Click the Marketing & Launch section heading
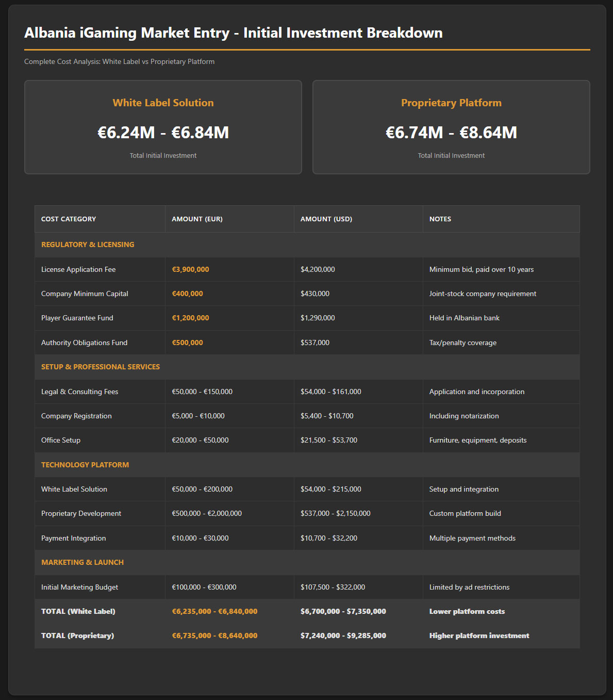The height and width of the screenshot is (700, 613). click(x=82, y=562)
